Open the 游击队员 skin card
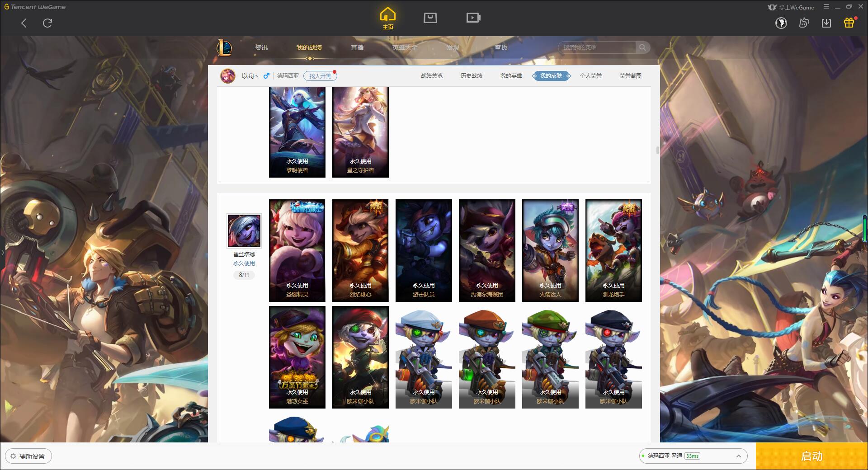Image resolution: width=868 pixels, height=470 pixels. [x=424, y=250]
